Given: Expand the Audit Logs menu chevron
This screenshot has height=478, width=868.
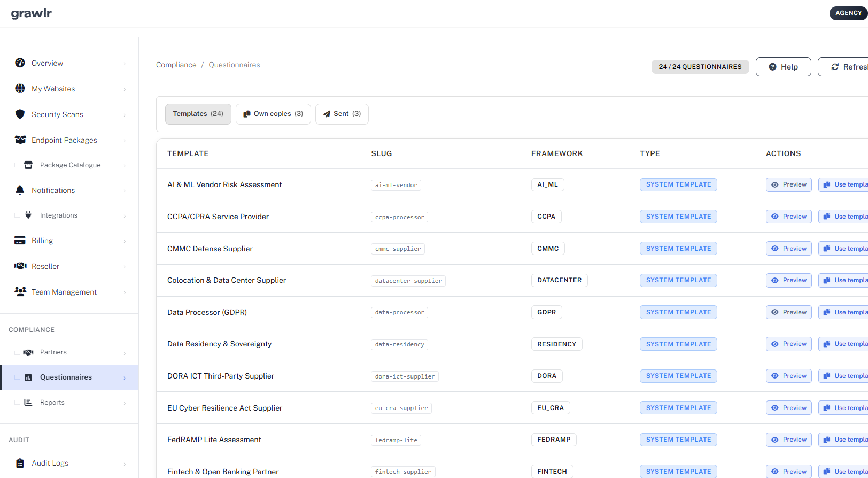Looking at the screenshot, I should pyautogui.click(x=125, y=464).
